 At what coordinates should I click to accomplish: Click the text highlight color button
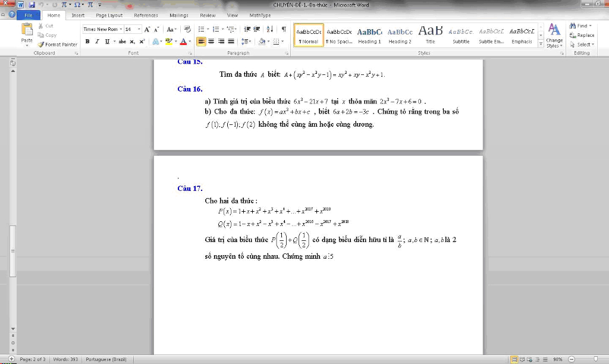click(x=168, y=42)
